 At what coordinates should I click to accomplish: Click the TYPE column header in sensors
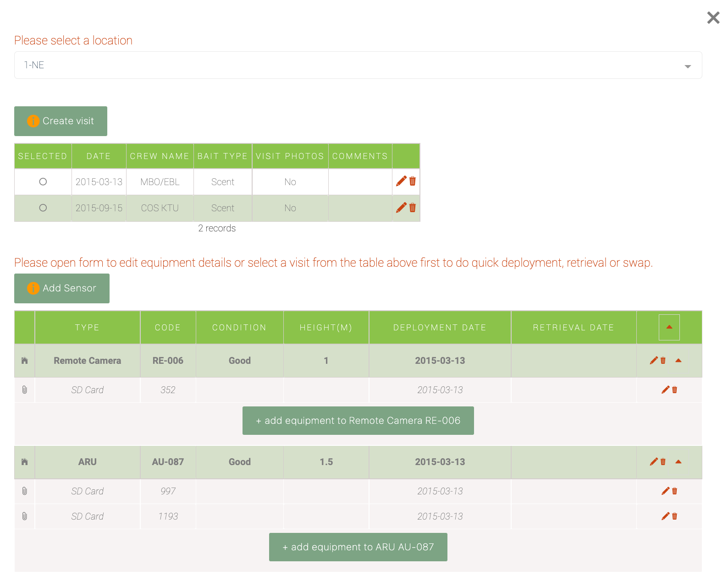pyautogui.click(x=88, y=328)
